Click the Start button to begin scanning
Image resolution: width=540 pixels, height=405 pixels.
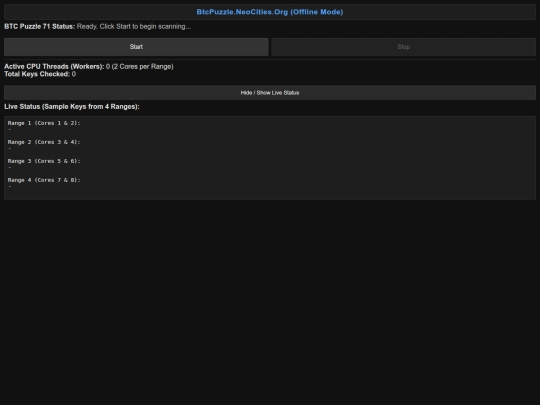click(x=136, y=47)
